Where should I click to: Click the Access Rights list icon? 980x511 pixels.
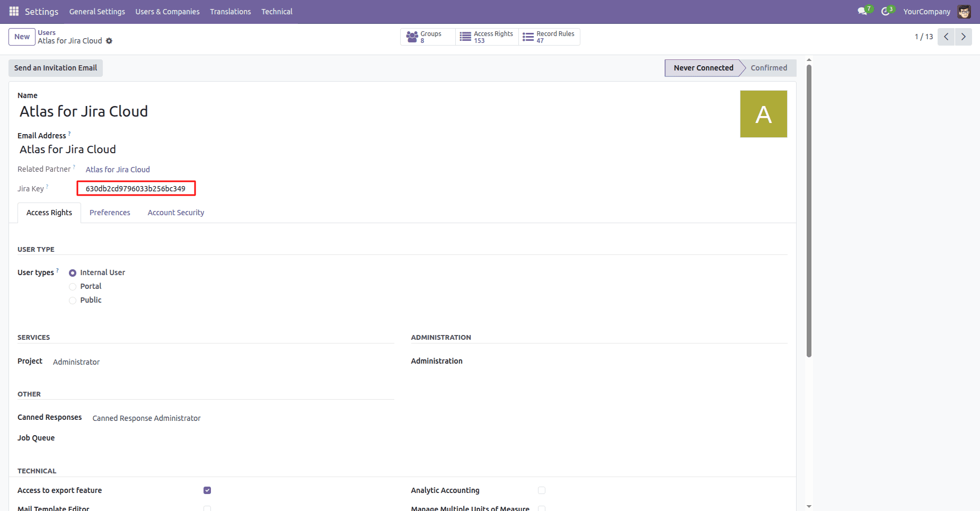tap(465, 37)
